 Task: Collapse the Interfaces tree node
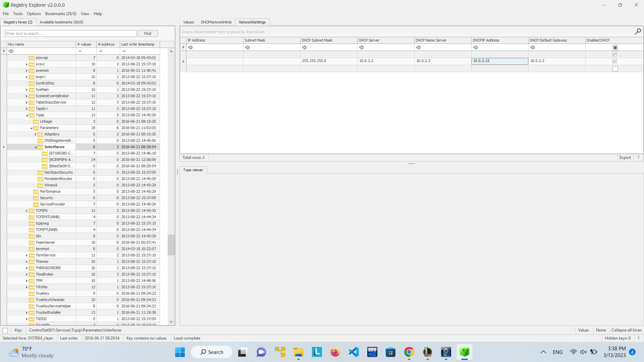[x=36, y=147]
